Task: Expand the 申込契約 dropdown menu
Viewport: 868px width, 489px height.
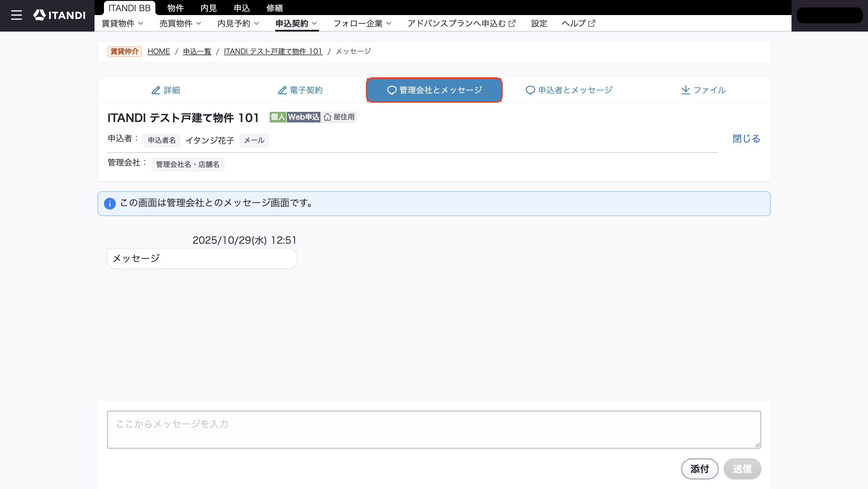Action: click(296, 23)
